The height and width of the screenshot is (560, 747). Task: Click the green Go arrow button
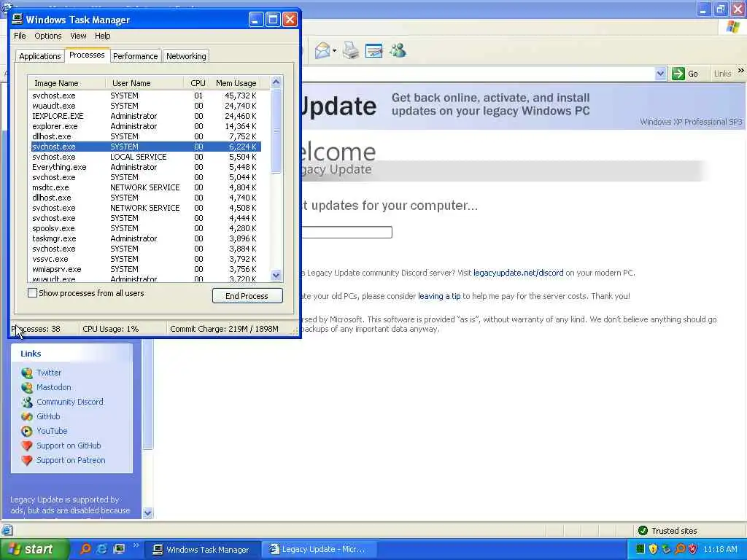coord(678,74)
